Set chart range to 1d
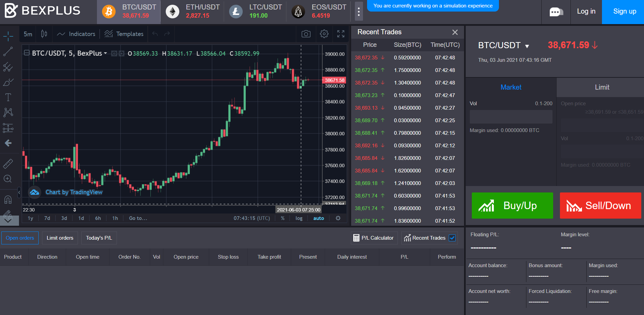644x315 pixels. (81, 218)
